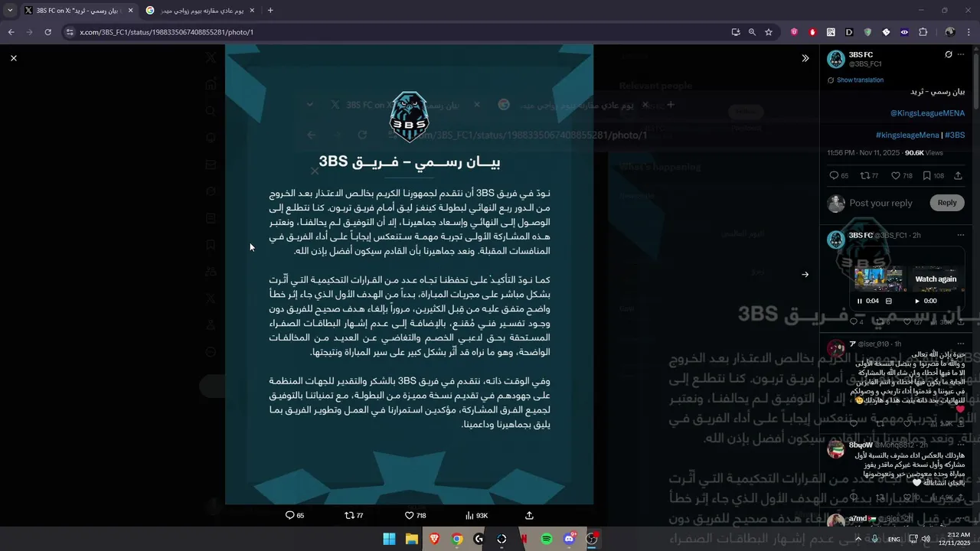The height and width of the screenshot is (551, 980).
Task: Click share icon below the photo
Action: click(529, 516)
